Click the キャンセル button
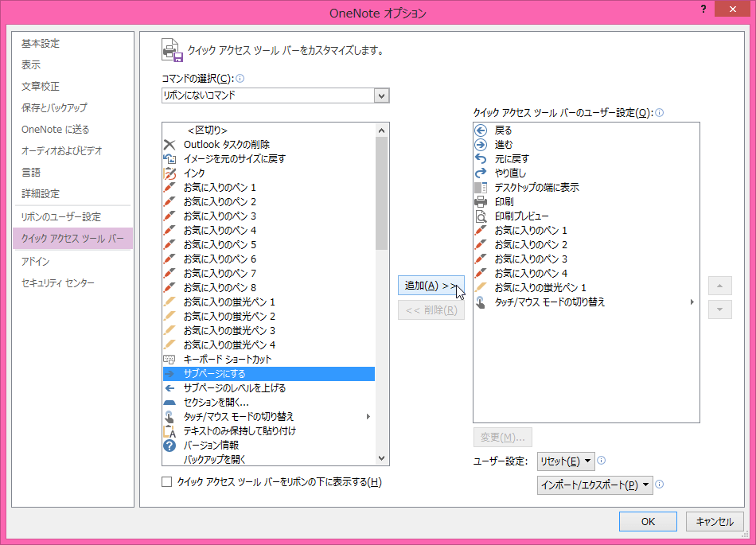The height and width of the screenshot is (545, 756). point(715,521)
